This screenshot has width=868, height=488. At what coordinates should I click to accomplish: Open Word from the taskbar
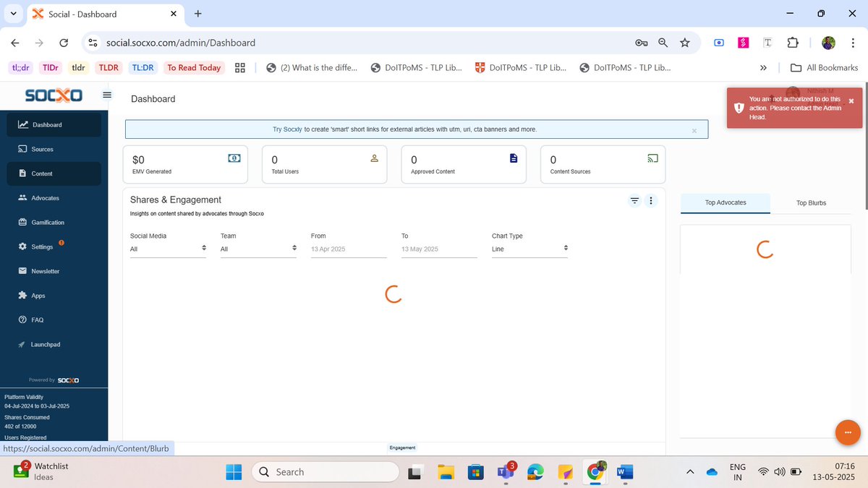pos(624,472)
